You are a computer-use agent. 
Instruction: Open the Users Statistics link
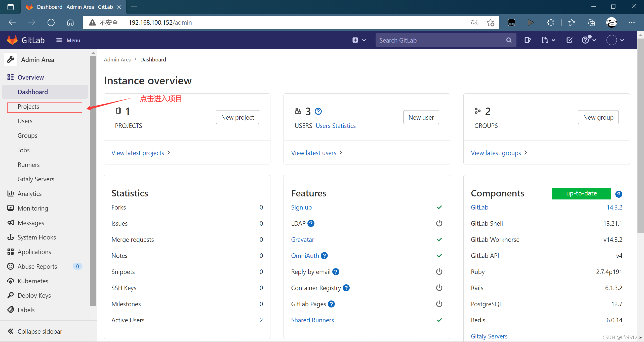(335, 126)
